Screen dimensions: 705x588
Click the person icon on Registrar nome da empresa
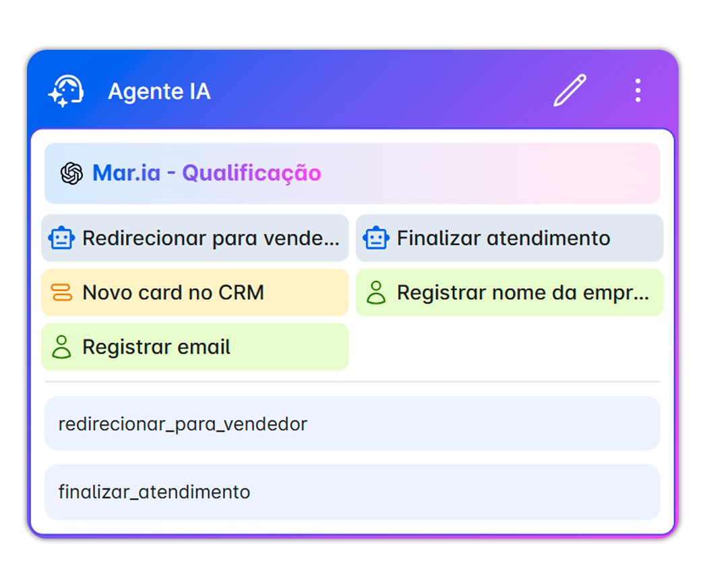pyautogui.click(x=376, y=292)
